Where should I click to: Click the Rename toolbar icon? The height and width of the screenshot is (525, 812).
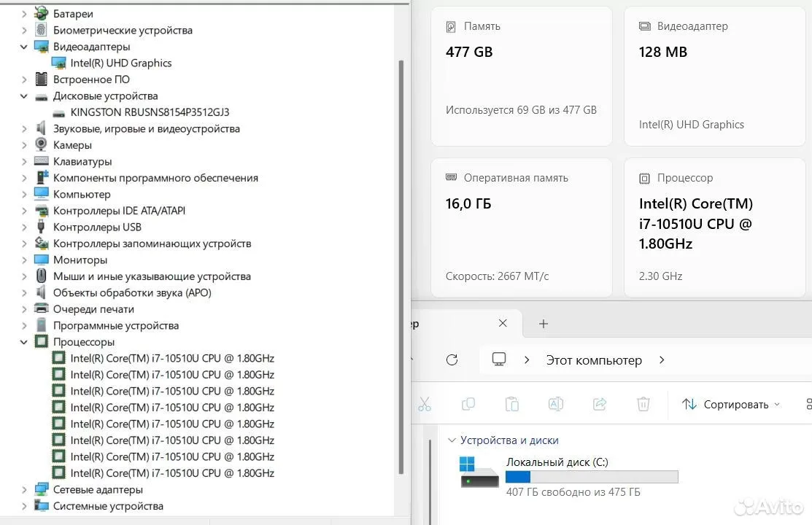click(x=556, y=404)
